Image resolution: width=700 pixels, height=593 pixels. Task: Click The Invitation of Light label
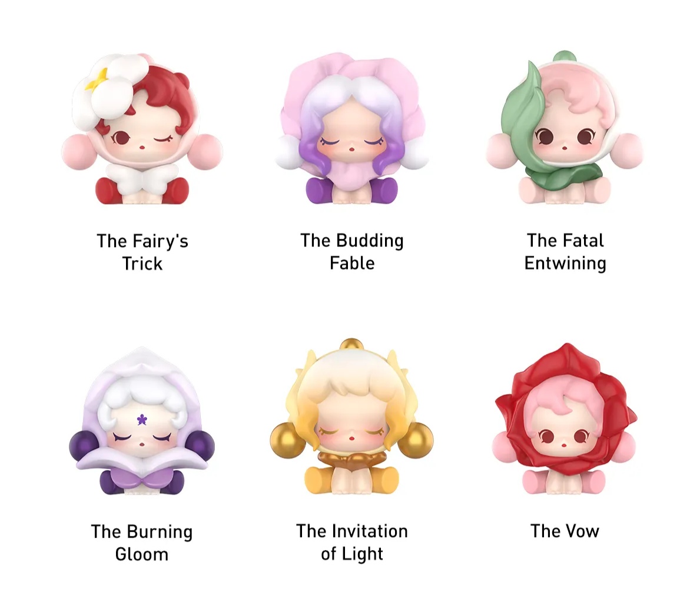352,542
